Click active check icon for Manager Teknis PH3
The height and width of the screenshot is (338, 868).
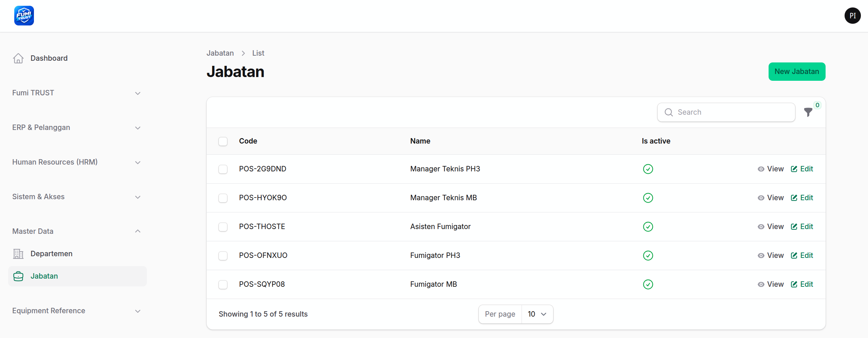coord(648,169)
